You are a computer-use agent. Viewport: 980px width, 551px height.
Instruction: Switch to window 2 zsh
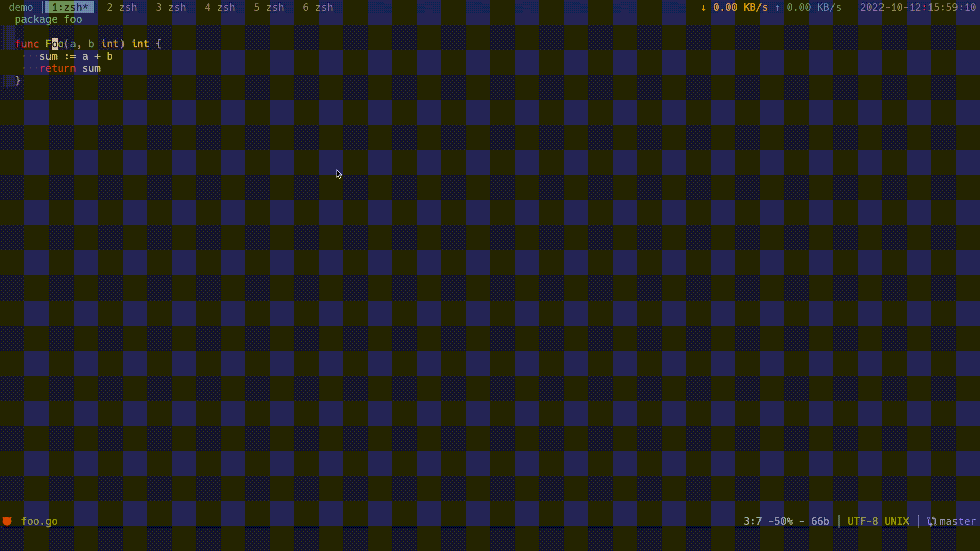[122, 7]
